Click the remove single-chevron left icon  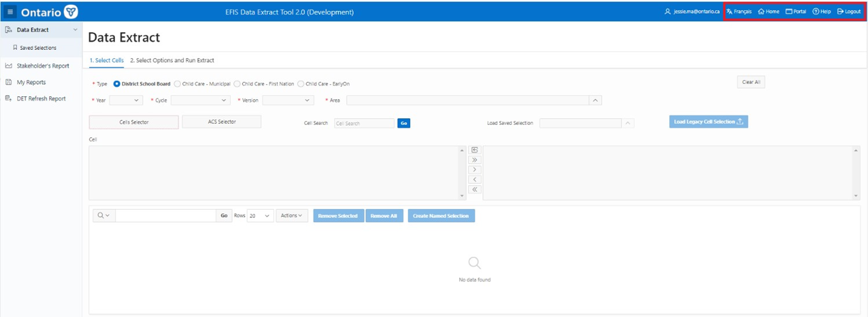pyautogui.click(x=474, y=180)
